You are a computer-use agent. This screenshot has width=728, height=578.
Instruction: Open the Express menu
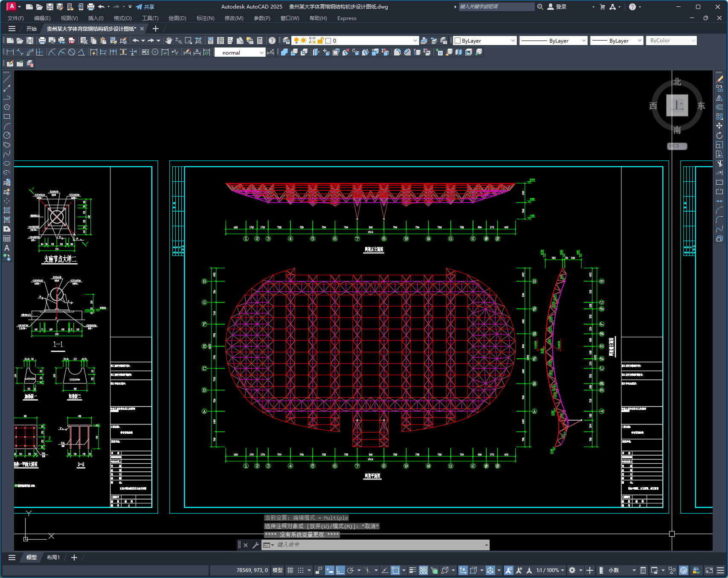click(347, 18)
